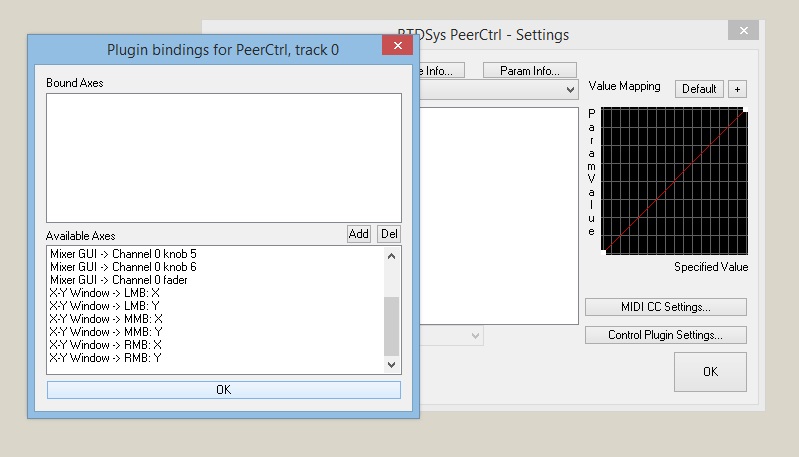Expand the lower disabled dropdown in Settings
The height and width of the screenshot is (457, 799).
coord(475,336)
